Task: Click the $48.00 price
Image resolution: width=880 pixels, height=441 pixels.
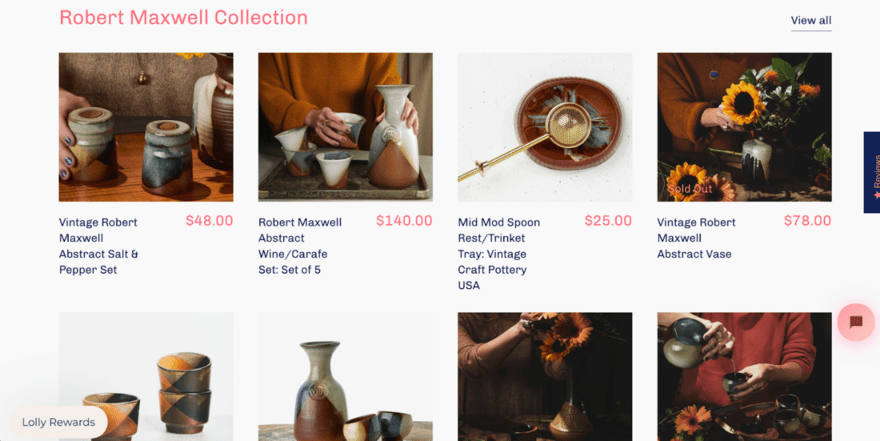Action: click(209, 221)
